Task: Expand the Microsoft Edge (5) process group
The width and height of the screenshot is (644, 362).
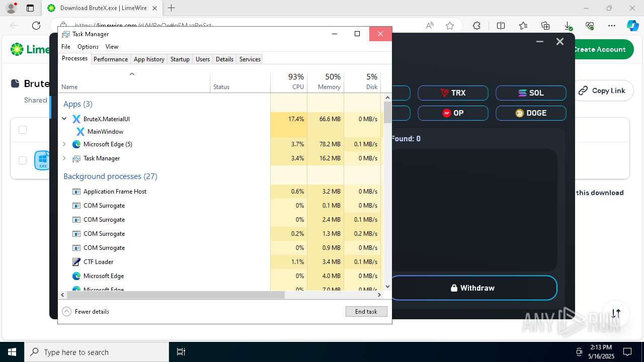Action: tap(64, 144)
